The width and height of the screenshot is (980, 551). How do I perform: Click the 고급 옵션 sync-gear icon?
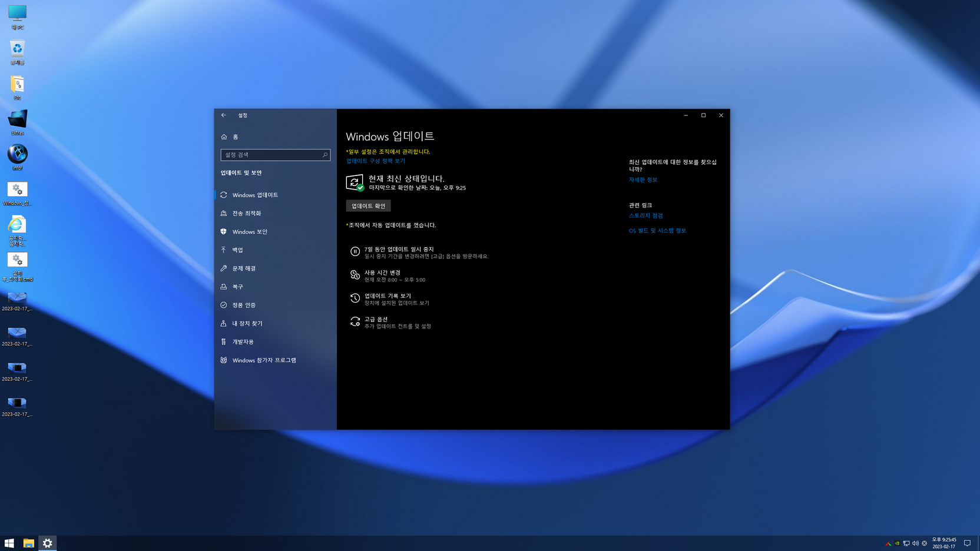click(355, 321)
